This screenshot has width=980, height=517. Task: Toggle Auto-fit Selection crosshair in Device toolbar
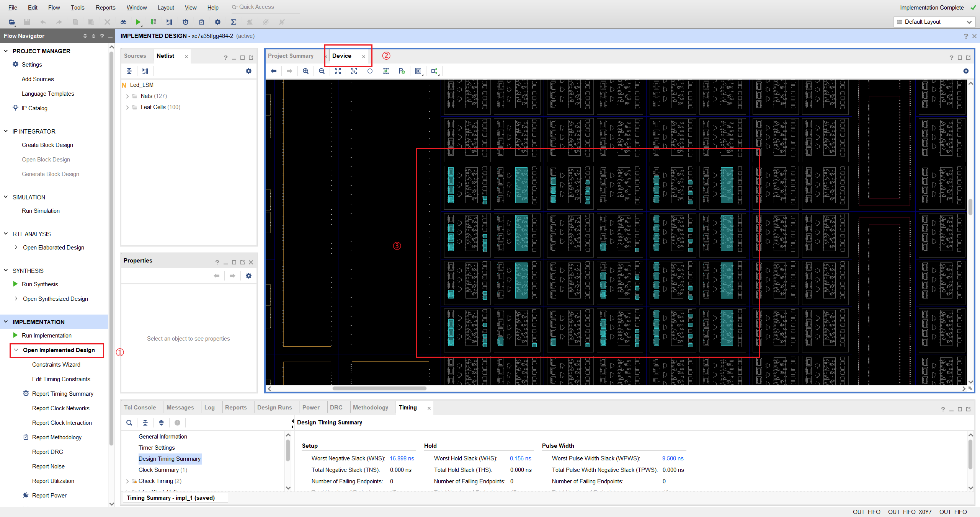pos(370,71)
